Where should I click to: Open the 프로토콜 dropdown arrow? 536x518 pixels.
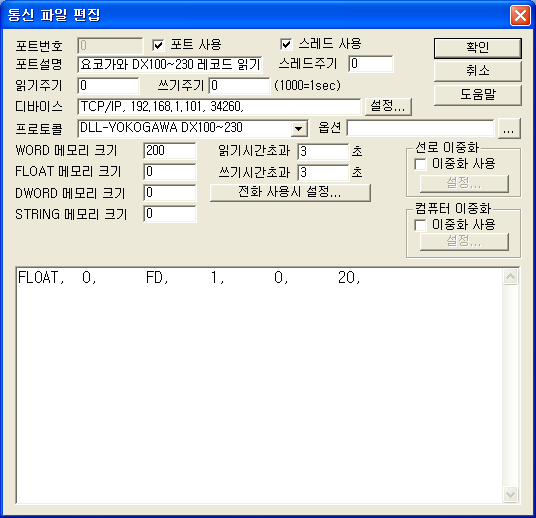coord(299,129)
